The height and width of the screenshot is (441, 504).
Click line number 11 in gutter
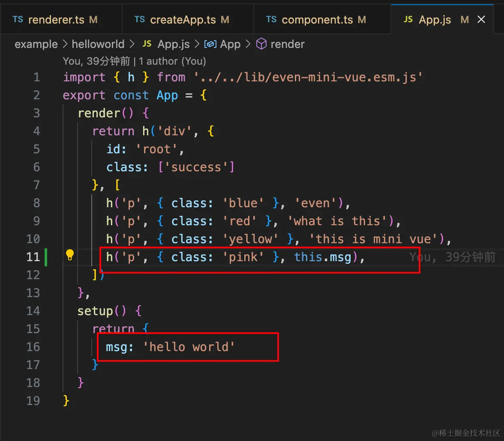pyautogui.click(x=33, y=257)
